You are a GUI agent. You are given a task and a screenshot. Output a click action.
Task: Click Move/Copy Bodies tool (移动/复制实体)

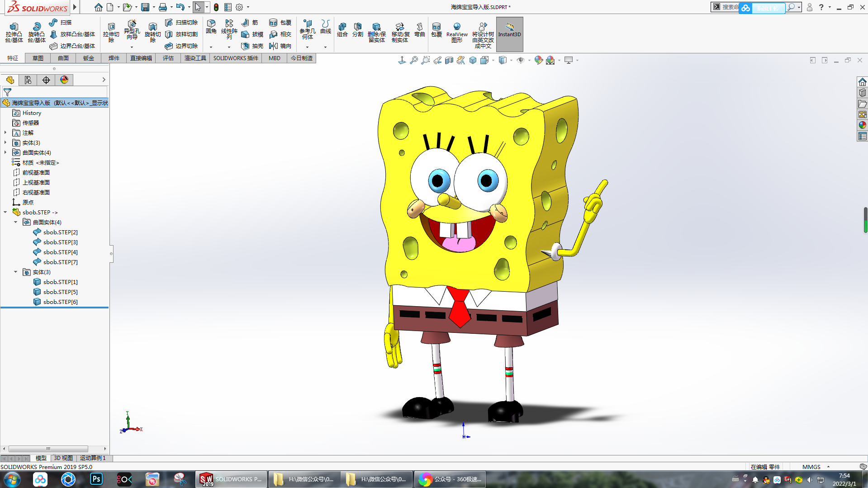[x=400, y=33]
